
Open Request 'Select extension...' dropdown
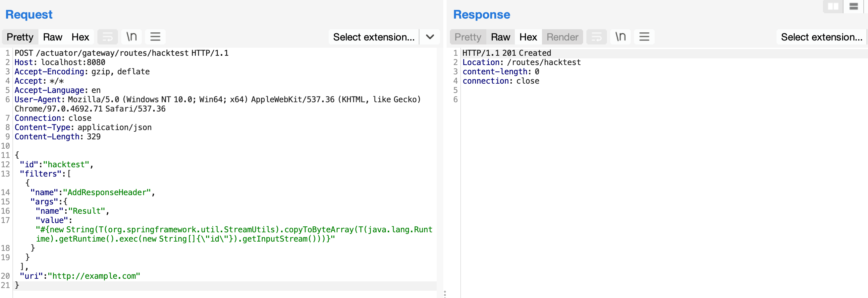pos(374,37)
